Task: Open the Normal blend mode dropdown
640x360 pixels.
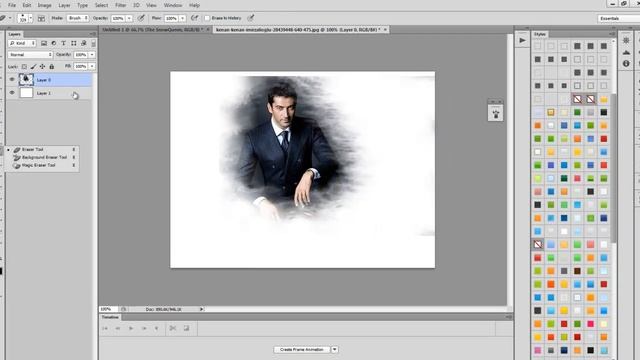Action: [30, 55]
